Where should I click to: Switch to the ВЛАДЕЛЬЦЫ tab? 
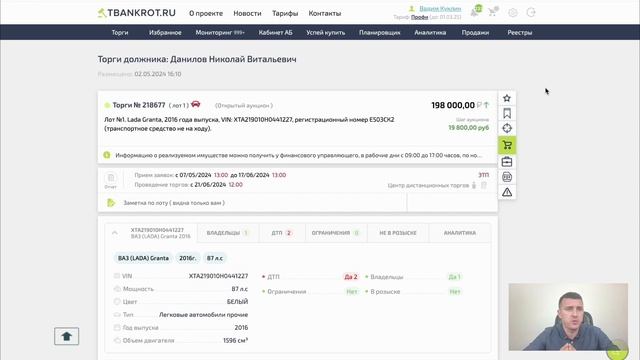coord(228,233)
